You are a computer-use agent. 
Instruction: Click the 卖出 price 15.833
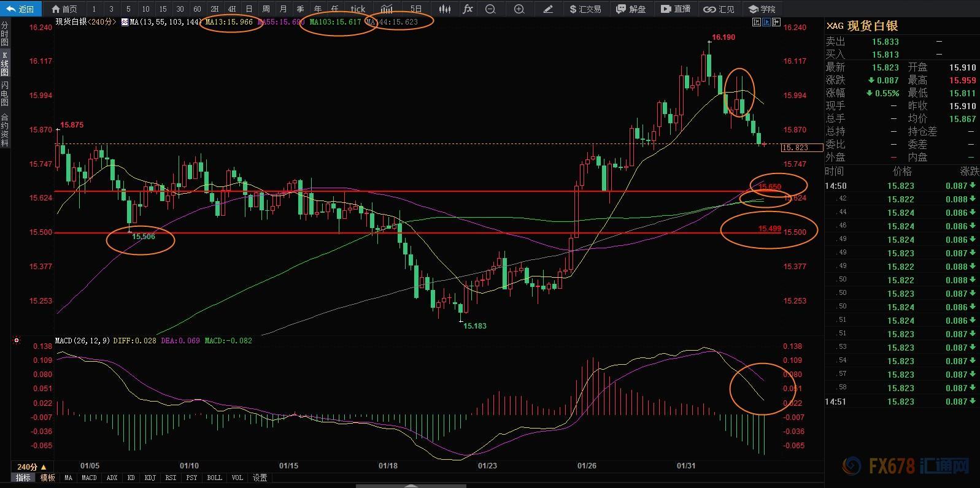point(885,42)
